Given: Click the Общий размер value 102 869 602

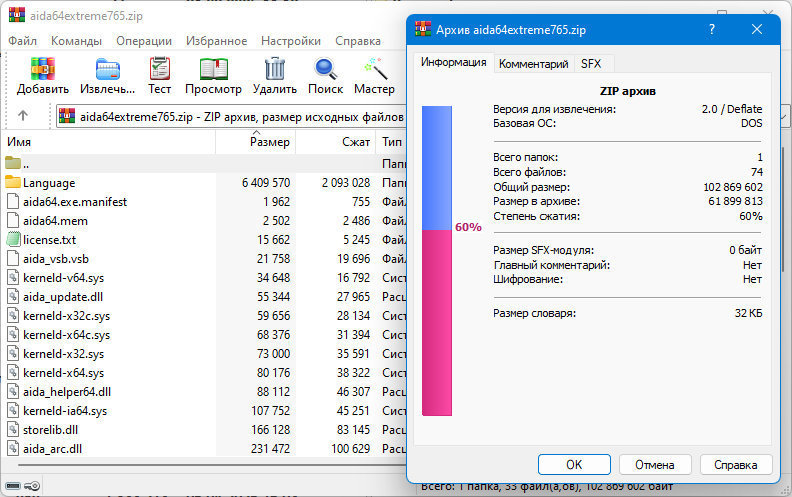Looking at the screenshot, I should pyautogui.click(x=733, y=187).
